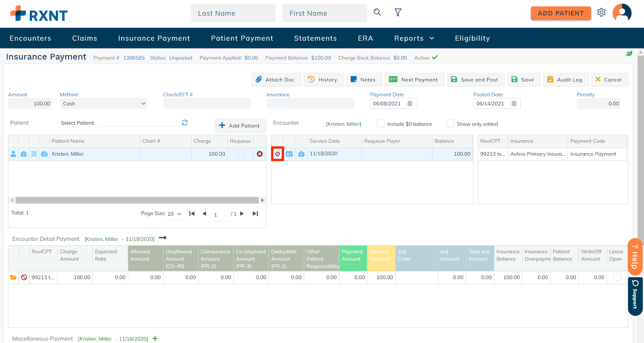This screenshot has height=343, width=644.
Task: Click the red prohibit icon on 11/18/2020 encounter
Action: coord(277,154)
